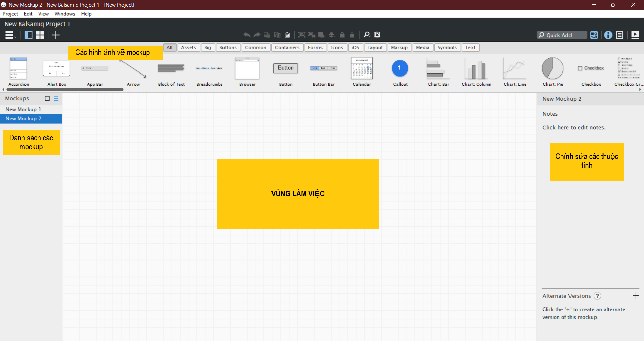Screen dimensions: 644x341
Task: Select the Containers category tab
Action: [x=287, y=48]
